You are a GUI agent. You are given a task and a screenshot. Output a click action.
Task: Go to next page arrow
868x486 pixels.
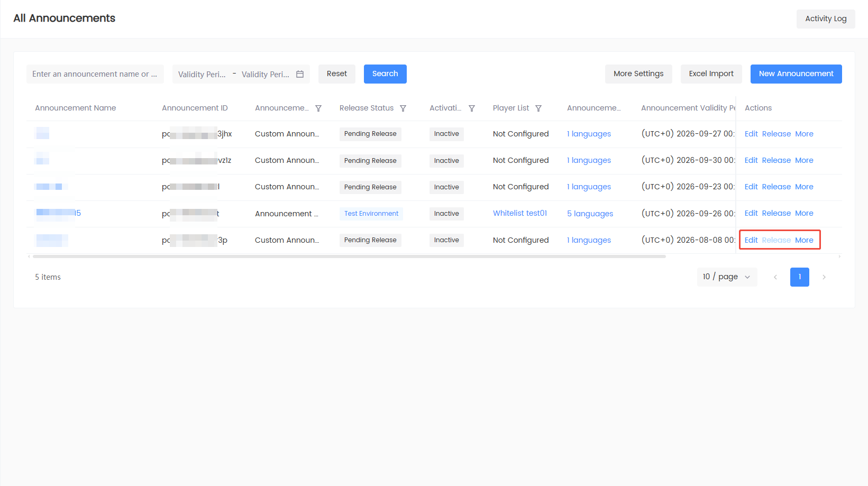824,277
